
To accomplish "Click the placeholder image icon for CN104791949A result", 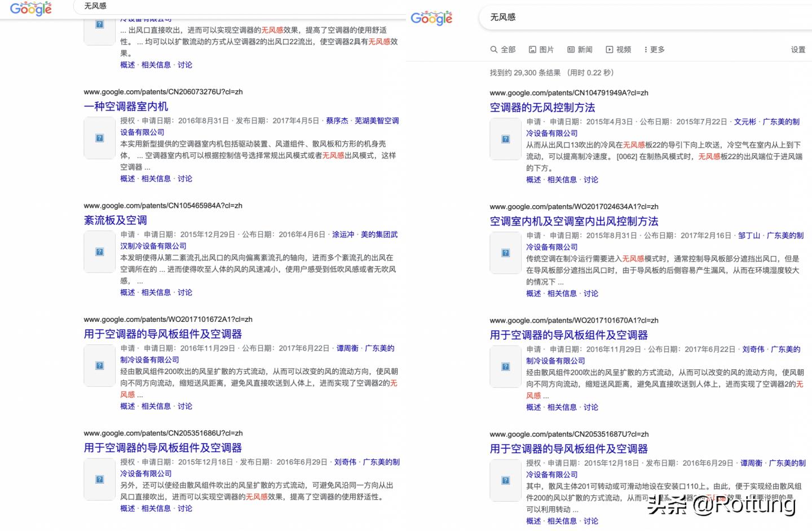I will click(x=505, y=139).
